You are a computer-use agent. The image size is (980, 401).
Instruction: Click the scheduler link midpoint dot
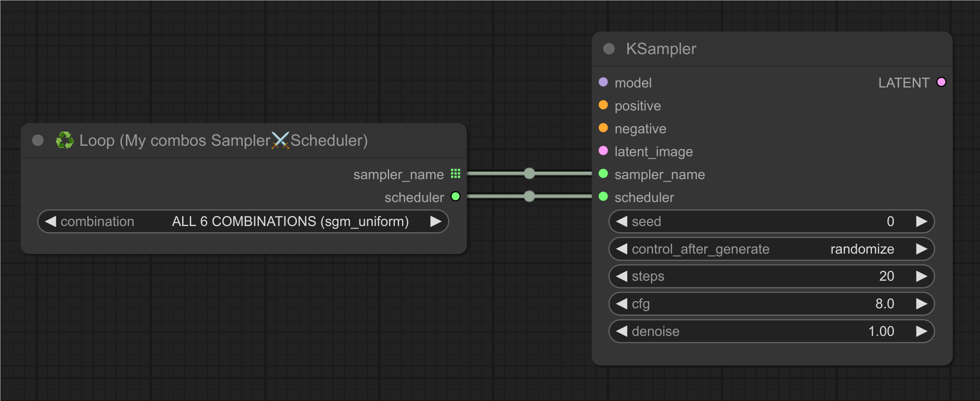click(529, 196)
